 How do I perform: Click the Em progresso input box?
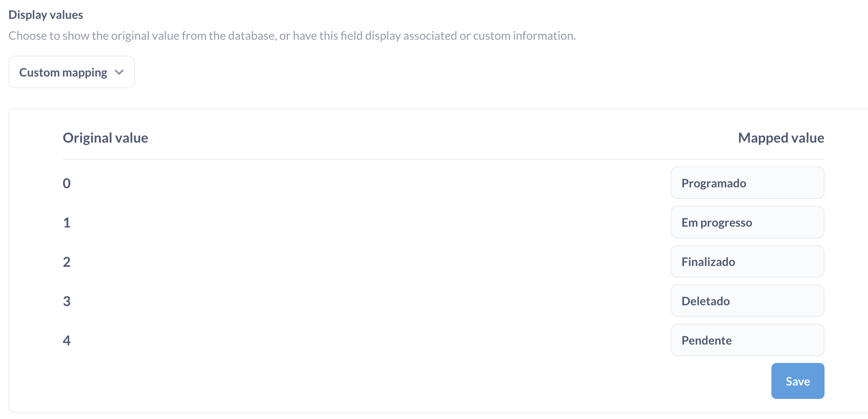pos(747,222)
